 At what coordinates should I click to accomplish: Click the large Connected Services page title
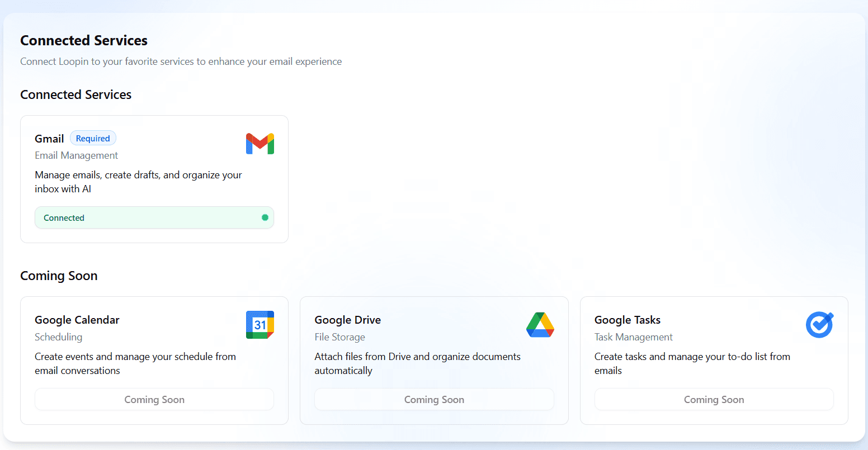(x=84, y=40)
